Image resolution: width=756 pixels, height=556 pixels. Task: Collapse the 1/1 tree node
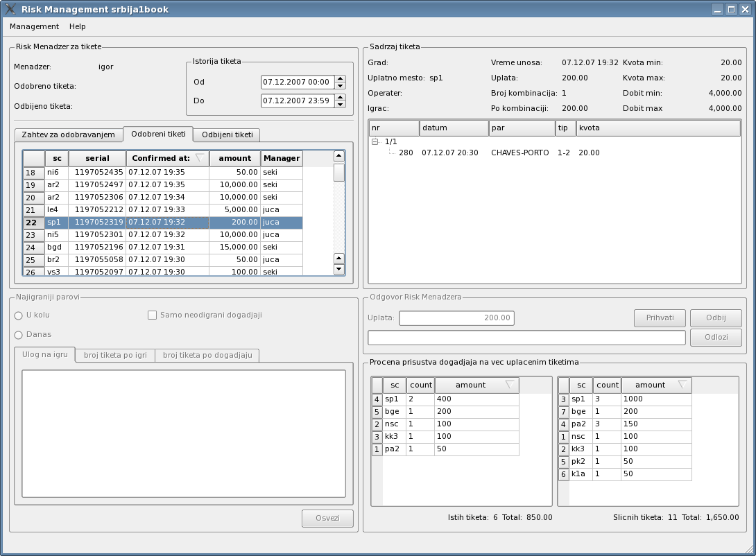click(375, 141)
